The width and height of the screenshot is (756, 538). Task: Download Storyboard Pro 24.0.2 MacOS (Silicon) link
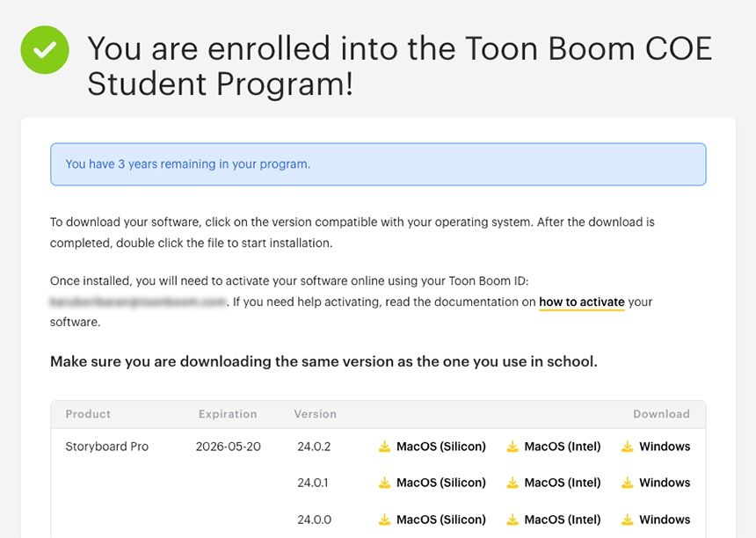[x=440, y=447]
